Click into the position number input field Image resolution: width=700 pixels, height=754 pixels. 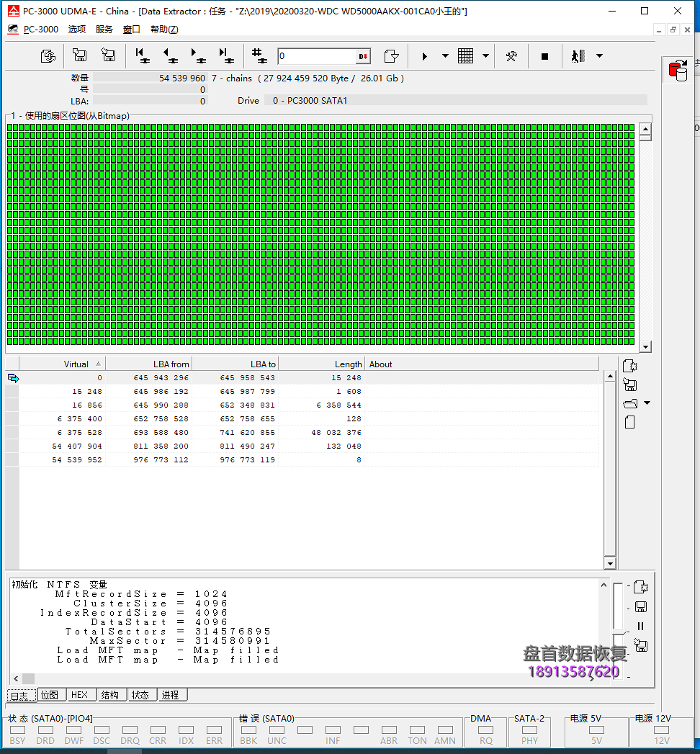(317, 56)
